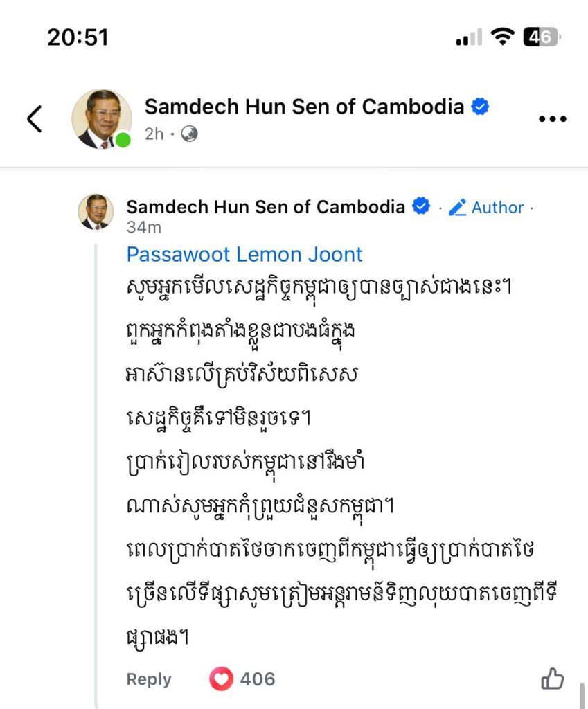Reply to the comment
This screenshot has height=709, width=588.
coord(148,679)
